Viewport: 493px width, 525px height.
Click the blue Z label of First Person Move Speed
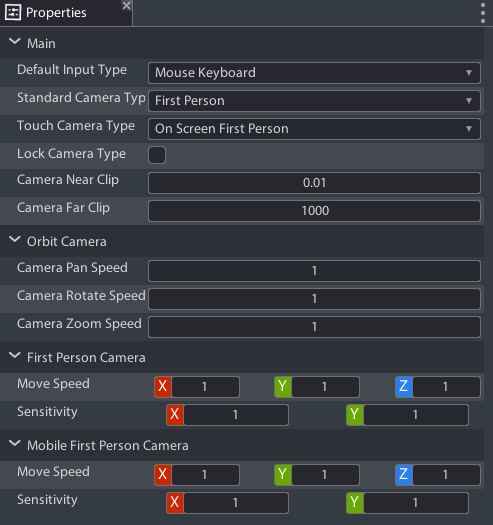click(404, 386)
